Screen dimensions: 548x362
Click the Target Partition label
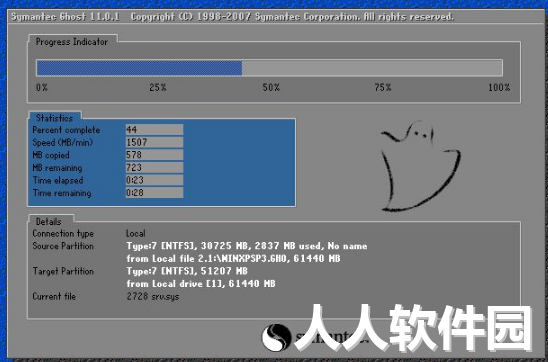click(63, 271)
